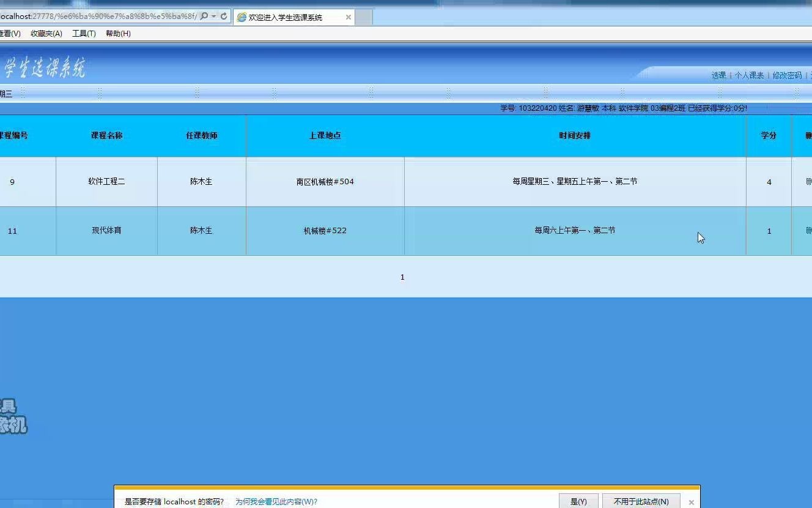Open the 修改密码 link
The height and width of the screenshot is (508, 812).
click(x=787, y=75)
